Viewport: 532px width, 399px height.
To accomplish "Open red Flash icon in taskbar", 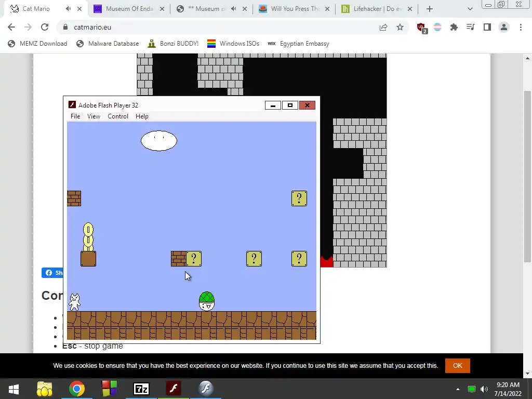I will click(174, 389).
